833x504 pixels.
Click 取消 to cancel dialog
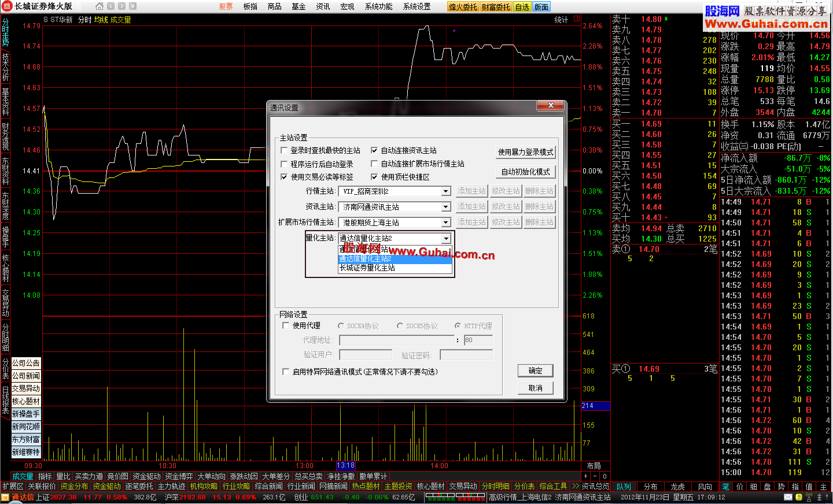(x=536, y=388)
